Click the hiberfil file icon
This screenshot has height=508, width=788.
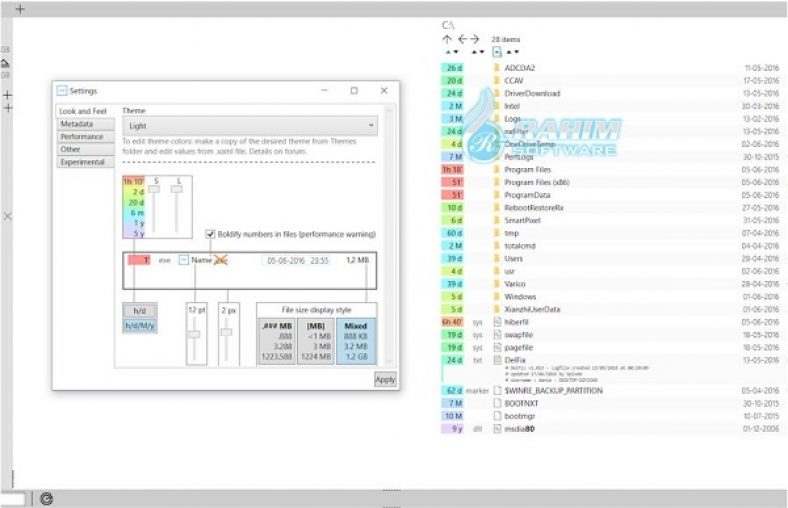497,322
